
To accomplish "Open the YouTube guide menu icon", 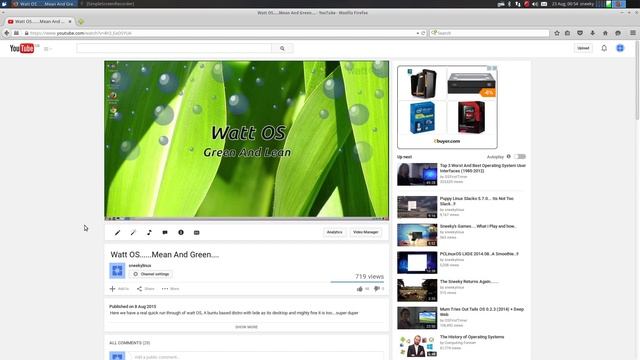I will pyautogui.click(x=47, y=49).
